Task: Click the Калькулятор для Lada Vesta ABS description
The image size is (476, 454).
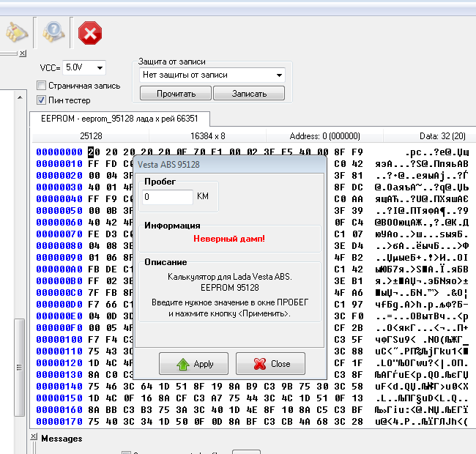Action: click(230, 277)
